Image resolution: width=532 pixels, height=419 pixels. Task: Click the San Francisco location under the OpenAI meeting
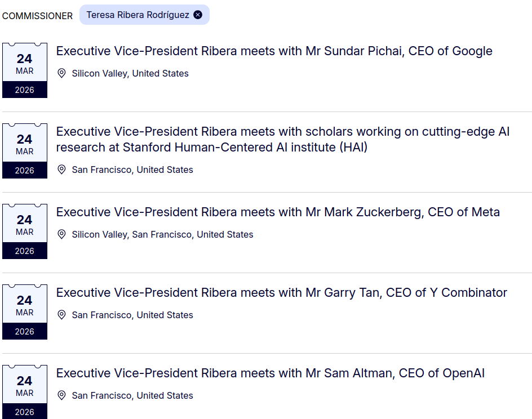coord(132,395)
